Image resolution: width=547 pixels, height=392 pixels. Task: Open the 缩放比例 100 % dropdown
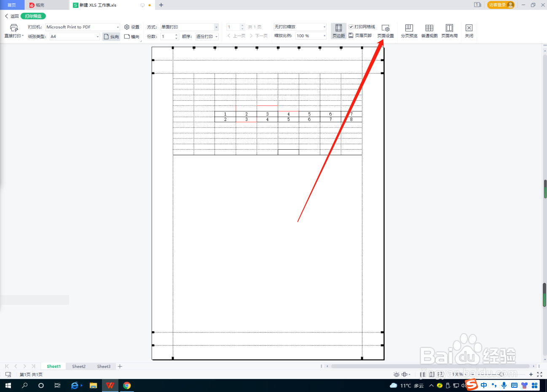(x=311, y=36)
